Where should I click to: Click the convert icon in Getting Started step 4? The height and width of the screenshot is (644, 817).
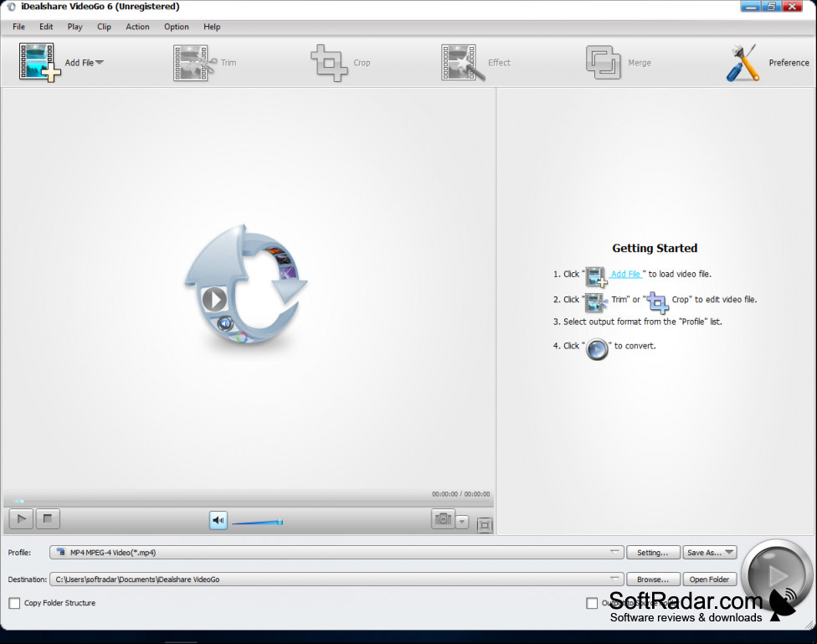597,349
